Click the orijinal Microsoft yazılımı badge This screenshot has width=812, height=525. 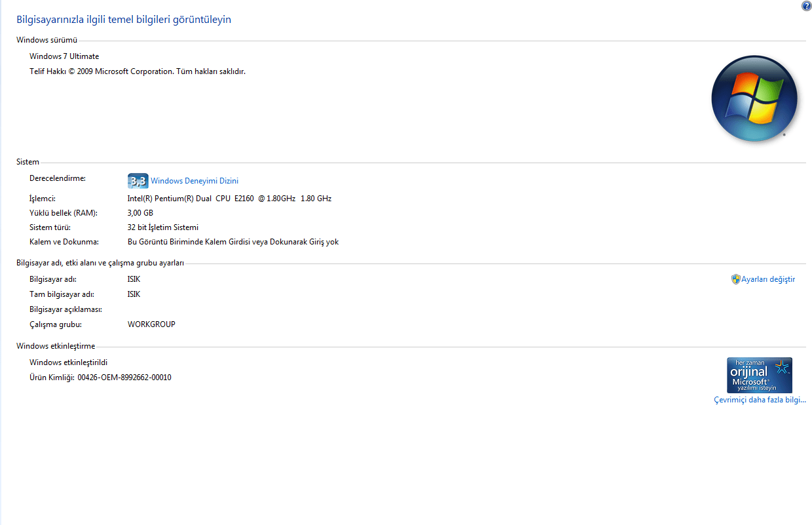click(760, 375)
